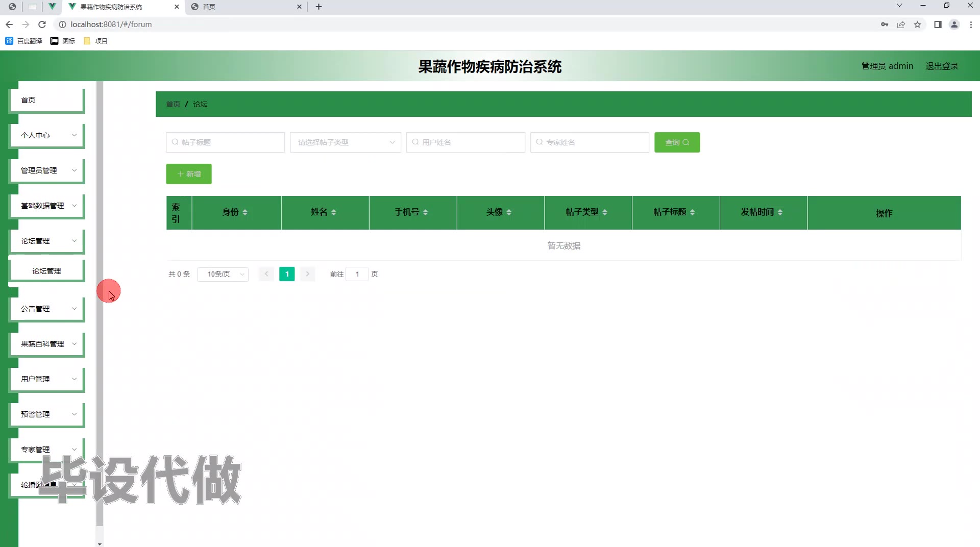The width and height of the screenshot is (980, 547).
Task: Bookmark this page with star icon
Action: pos(918,24)
